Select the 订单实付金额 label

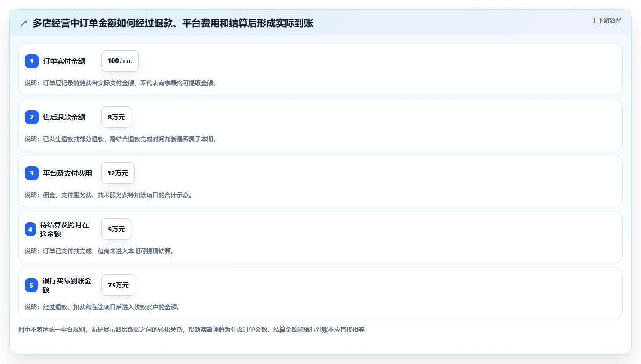(x=64, y=61)
